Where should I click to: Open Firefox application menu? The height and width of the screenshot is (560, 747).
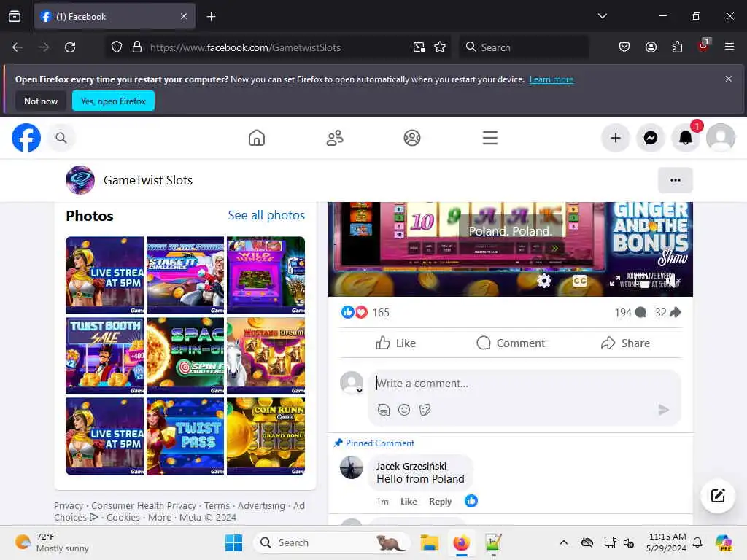pos(729,47)
